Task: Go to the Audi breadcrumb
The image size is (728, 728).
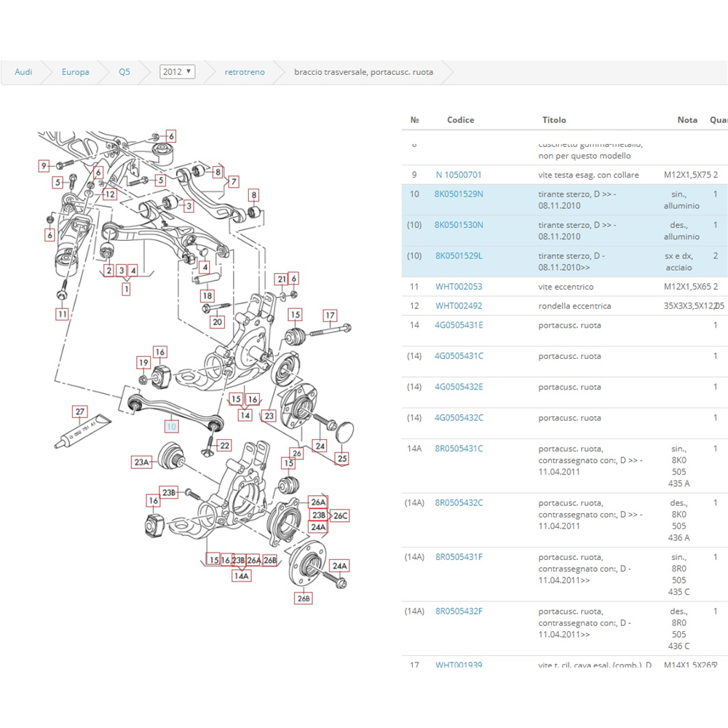Action: pos(23,72)
